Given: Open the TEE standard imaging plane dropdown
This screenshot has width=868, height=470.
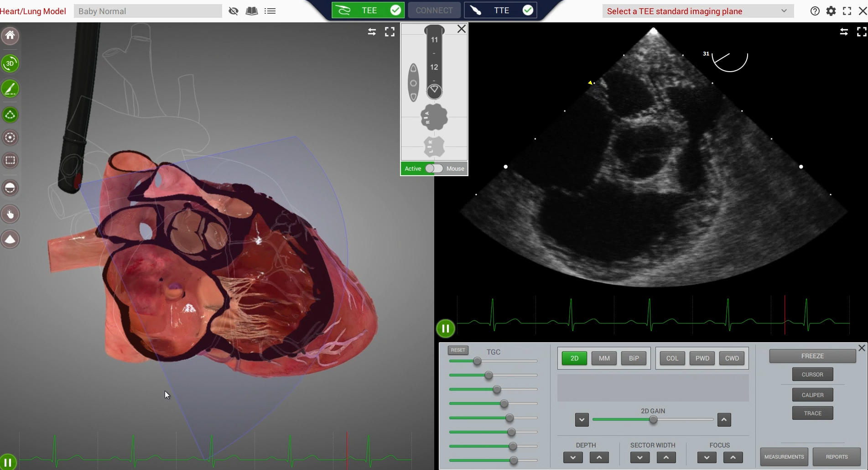Looking at the screenshot, I should 698,11.
